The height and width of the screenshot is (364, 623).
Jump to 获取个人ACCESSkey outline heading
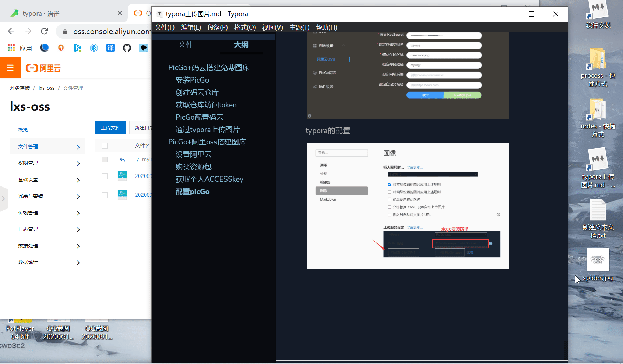point(209,179)
